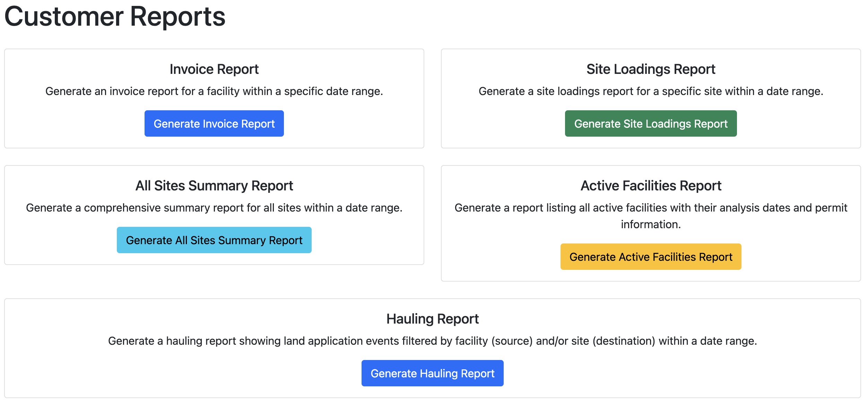Select the All Sites Summary Report title

click(x=214, y=186)
